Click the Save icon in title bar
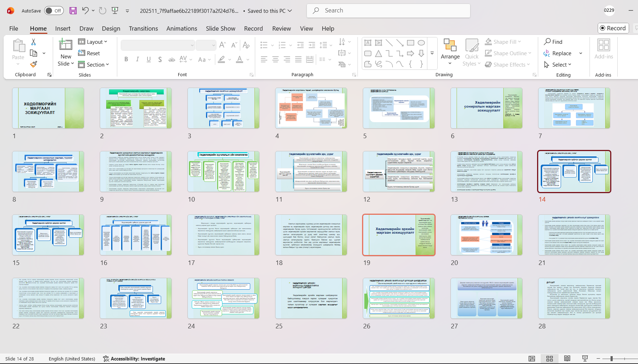 (x=73, y=11)
